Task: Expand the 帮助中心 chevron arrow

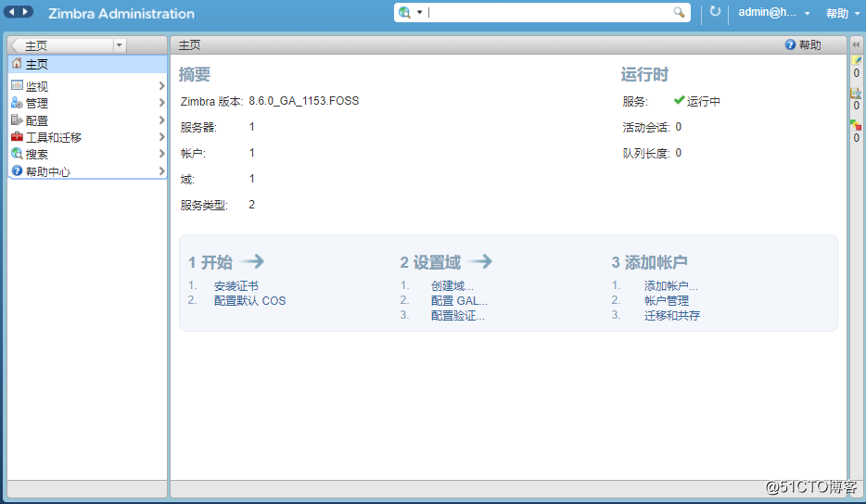Action: click(161, 171)
